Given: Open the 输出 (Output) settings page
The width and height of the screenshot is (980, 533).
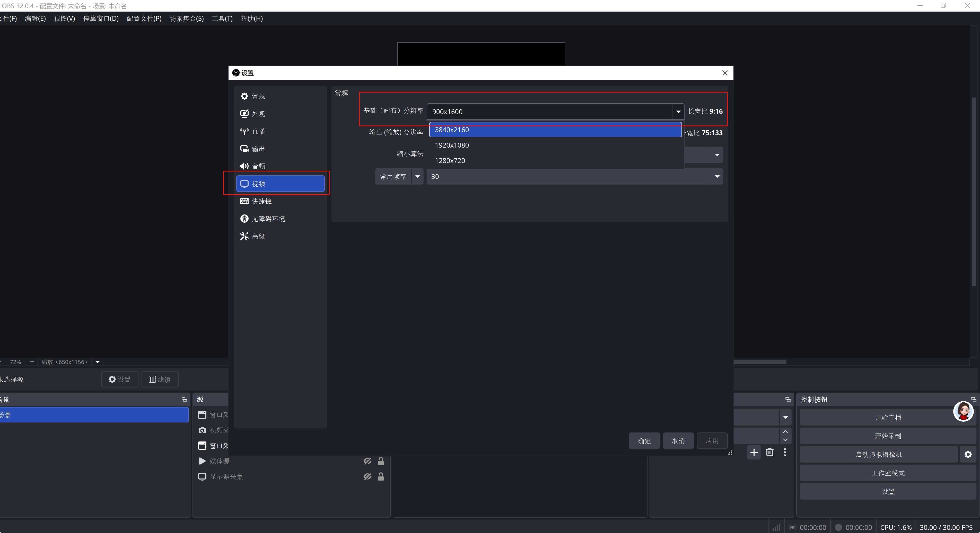Looking at the screenshot, I should coord(258,149).
